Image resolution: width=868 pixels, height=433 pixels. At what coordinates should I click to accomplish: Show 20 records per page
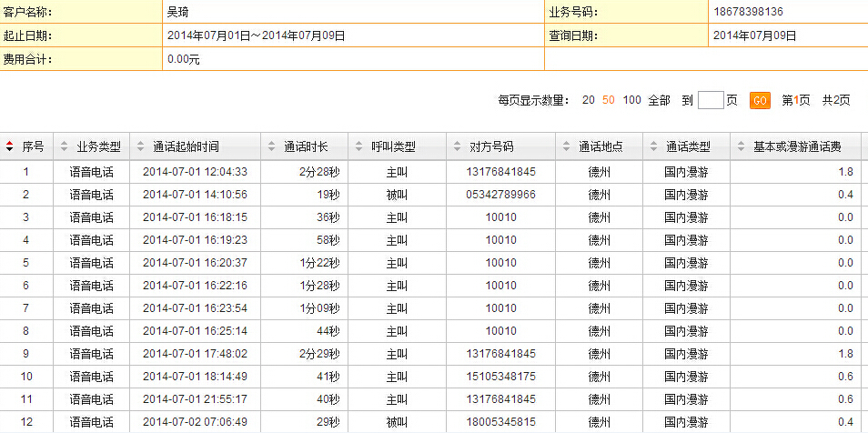coord(589,100)
